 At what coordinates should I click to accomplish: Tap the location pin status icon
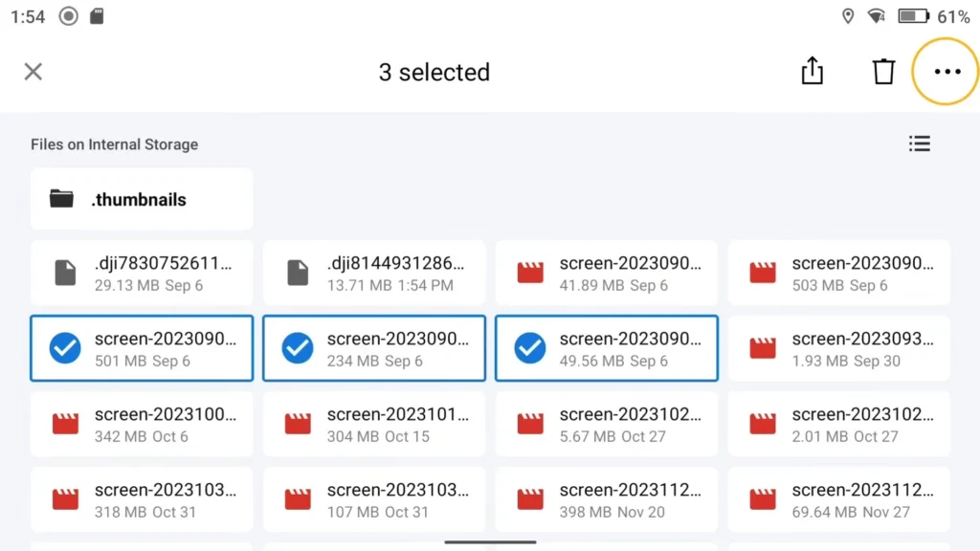[848, 16]
